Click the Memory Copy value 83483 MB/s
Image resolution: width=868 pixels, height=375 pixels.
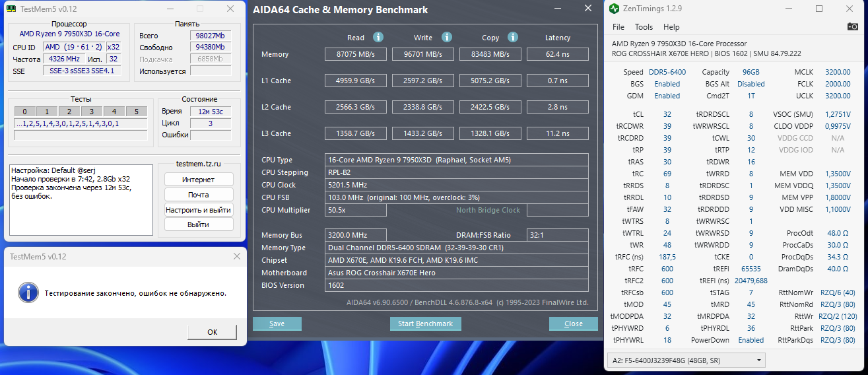pyautogui.click(x=490, y=54)
